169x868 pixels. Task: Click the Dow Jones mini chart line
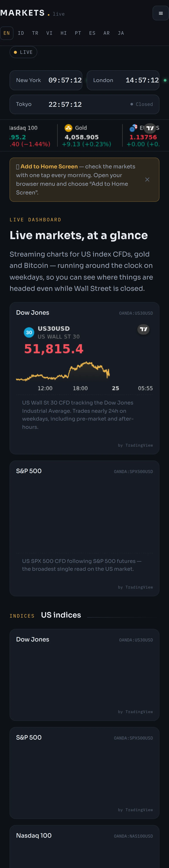pos(63,371)
